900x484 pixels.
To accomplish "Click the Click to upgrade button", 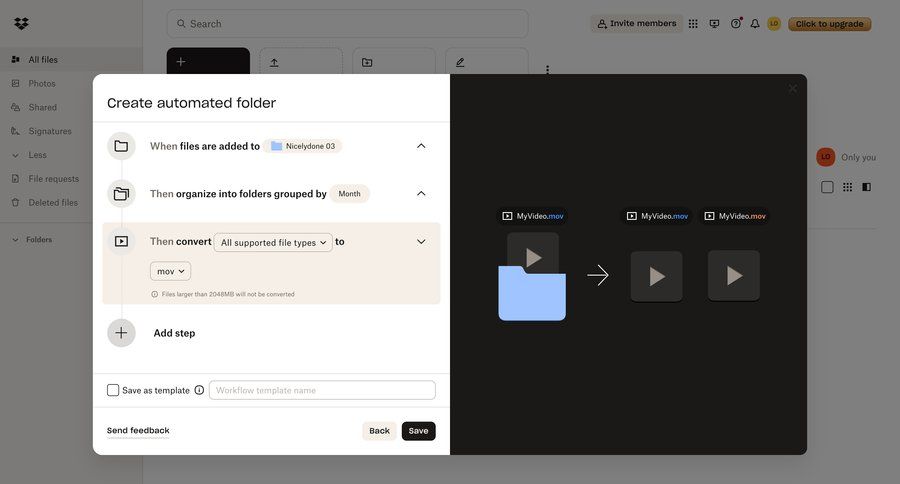I will [829, 24].
